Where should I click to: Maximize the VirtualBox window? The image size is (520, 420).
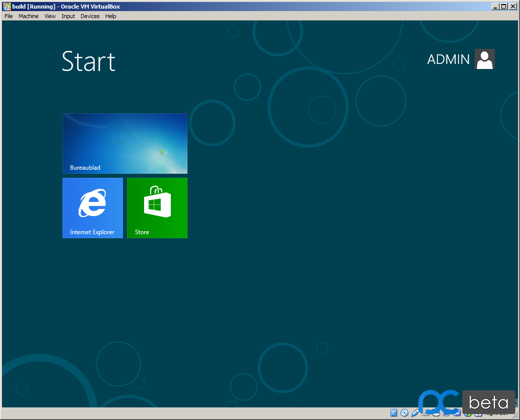pos(504,7)
